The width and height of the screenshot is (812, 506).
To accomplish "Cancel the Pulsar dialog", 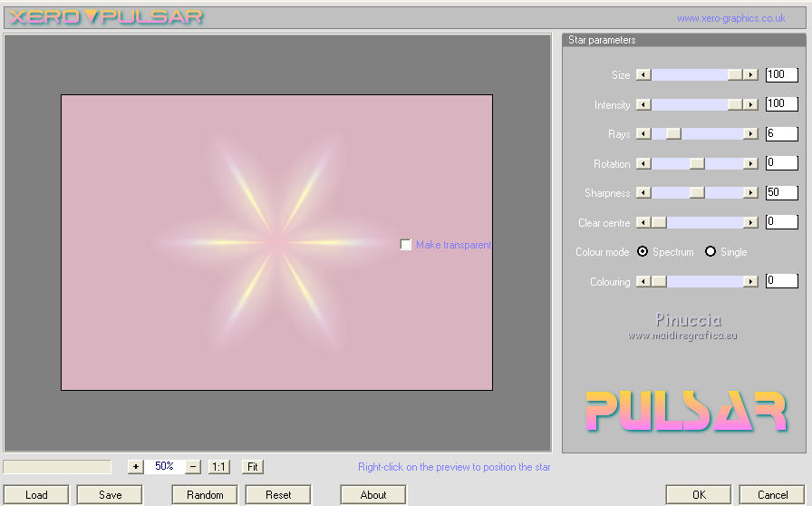I will [772, 494].
